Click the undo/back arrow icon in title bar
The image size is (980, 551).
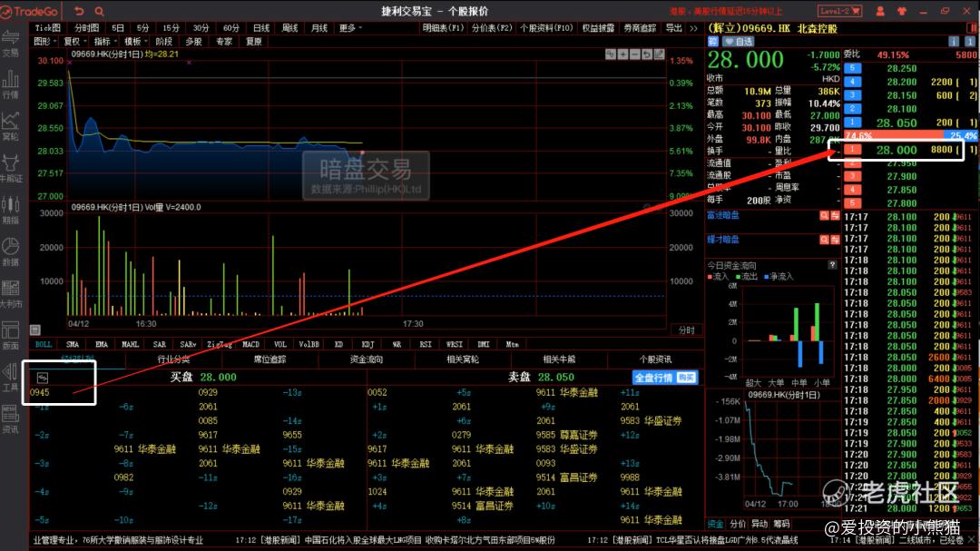pos(79,11)
